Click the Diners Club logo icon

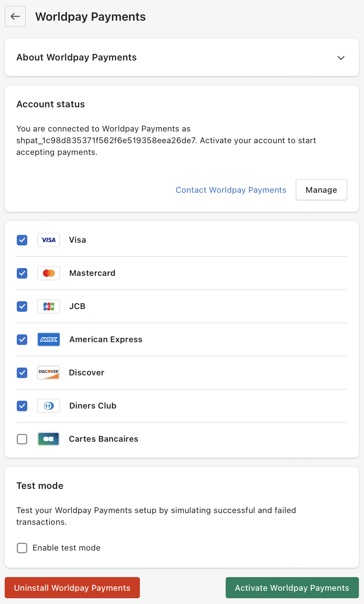point(49,406)
